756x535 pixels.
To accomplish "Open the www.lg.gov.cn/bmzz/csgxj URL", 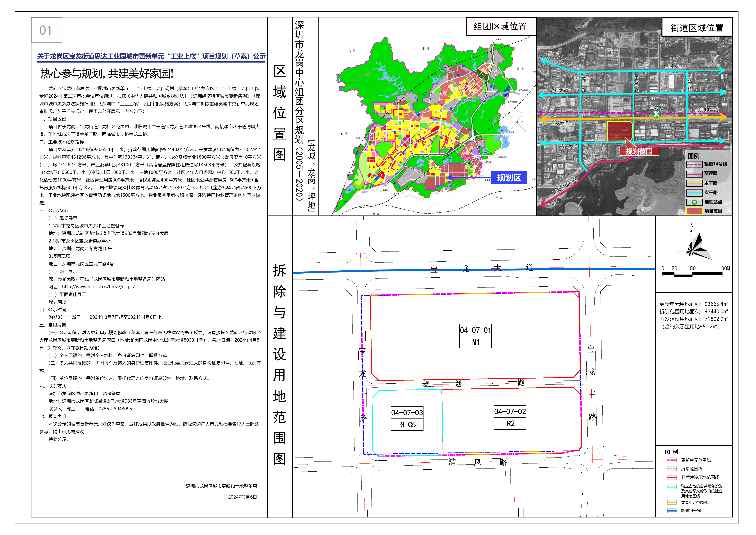I will click(x=98, y=287).
